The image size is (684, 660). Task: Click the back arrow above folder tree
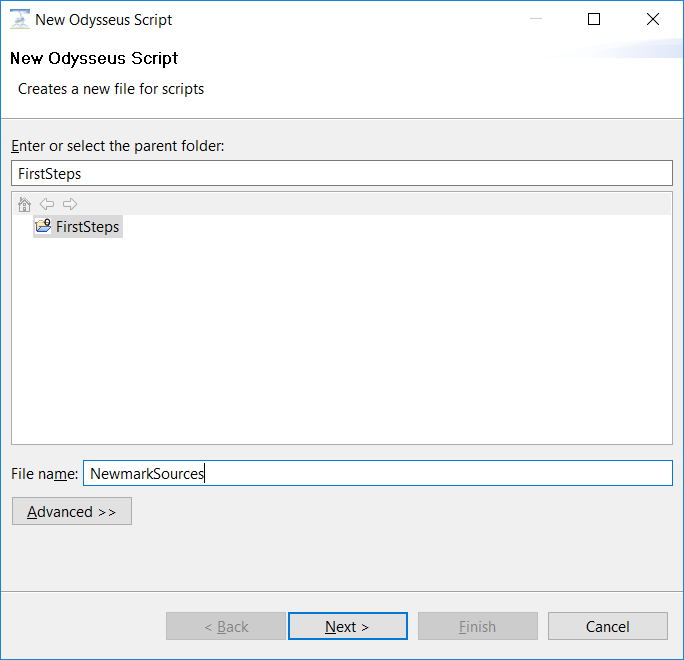(47, 205)
